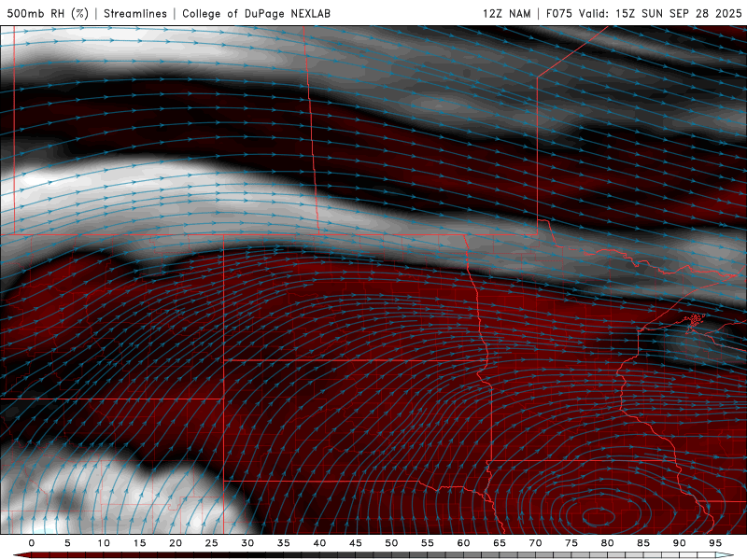Click the 35 label on the colorbar

(x=284, y=543)
